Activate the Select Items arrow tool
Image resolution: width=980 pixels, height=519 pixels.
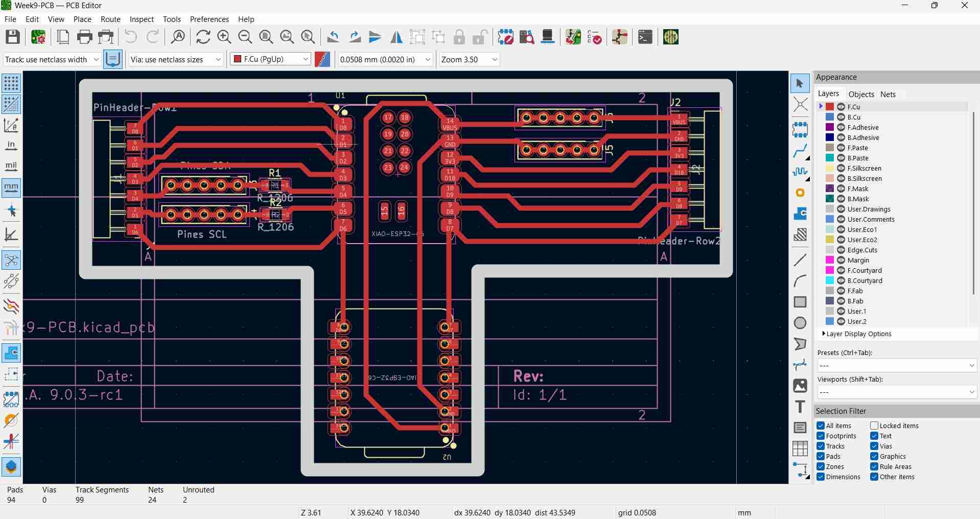tap(800, 83)
